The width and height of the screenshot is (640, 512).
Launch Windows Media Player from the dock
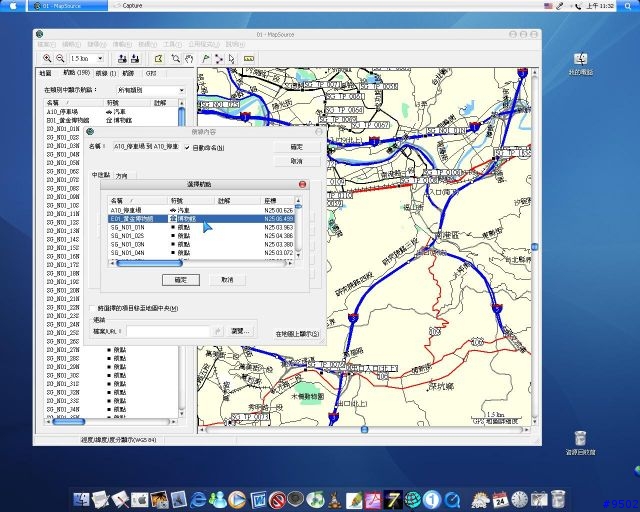click(x=237, y=499)
